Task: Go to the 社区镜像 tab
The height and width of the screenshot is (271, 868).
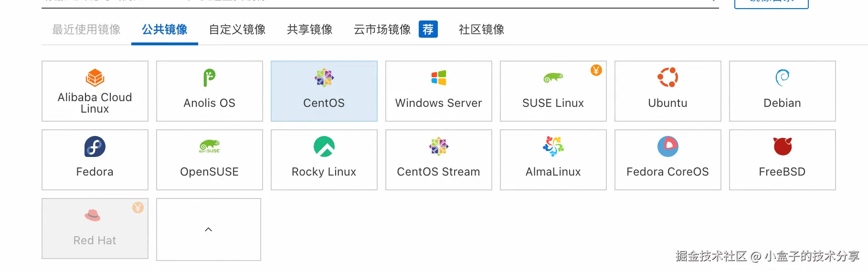Action: point(481,30)
